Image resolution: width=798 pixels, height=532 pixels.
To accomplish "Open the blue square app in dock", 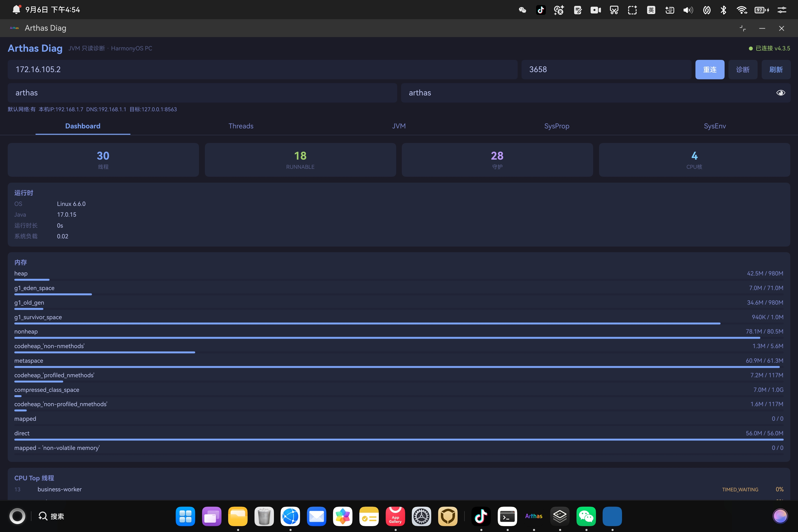I will [x=612, y=516].
